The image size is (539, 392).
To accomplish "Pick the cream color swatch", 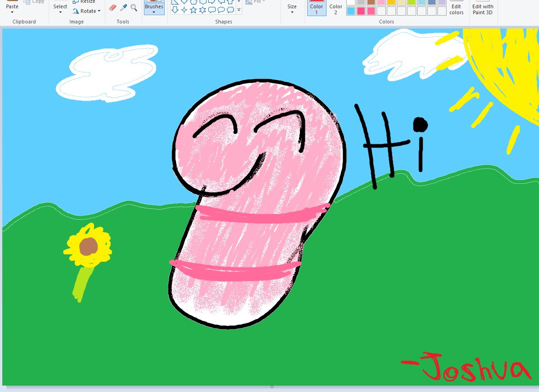I will click(x=401, y=2).
